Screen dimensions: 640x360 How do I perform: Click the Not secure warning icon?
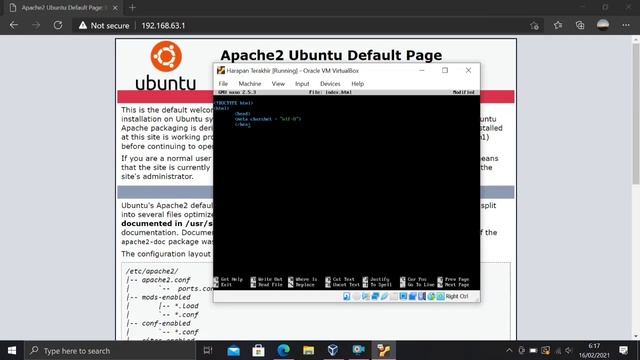83,25
